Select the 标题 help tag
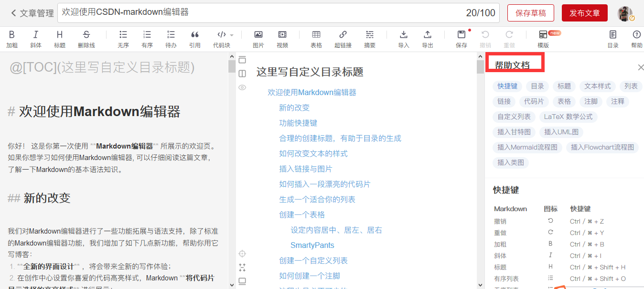 pyautogui.click(x=564, y=86)
